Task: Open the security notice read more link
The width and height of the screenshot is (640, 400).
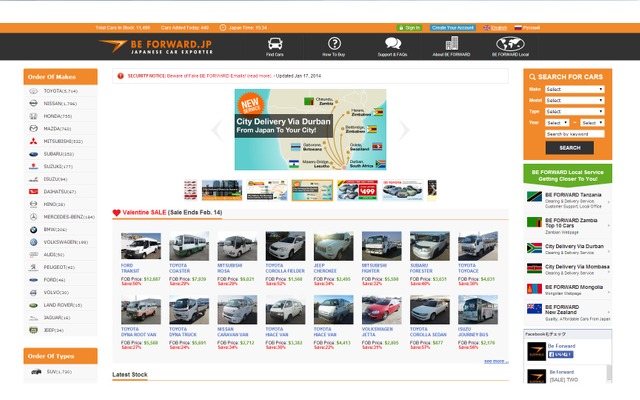Action: click(259, 76)
